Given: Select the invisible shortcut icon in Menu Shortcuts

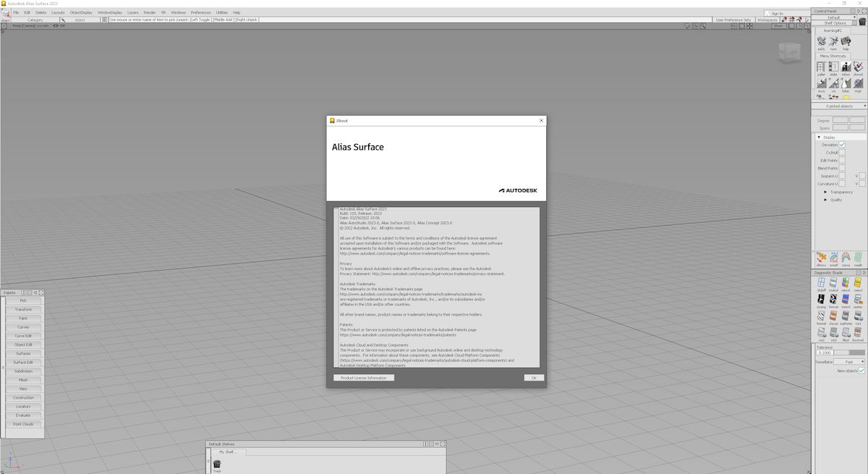Looking at the screenshot, I should [x=820, y=83].
